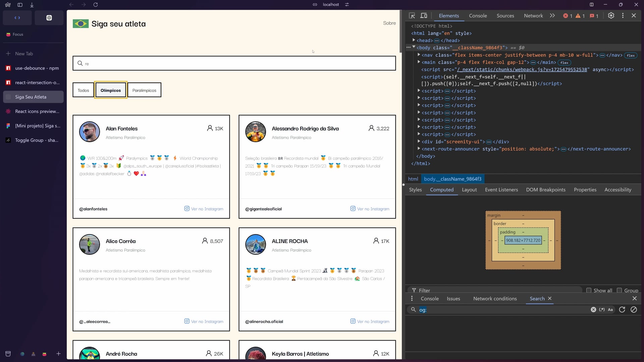
Task: Show more DevTools tabs chevron
Action: pos(552,16)
